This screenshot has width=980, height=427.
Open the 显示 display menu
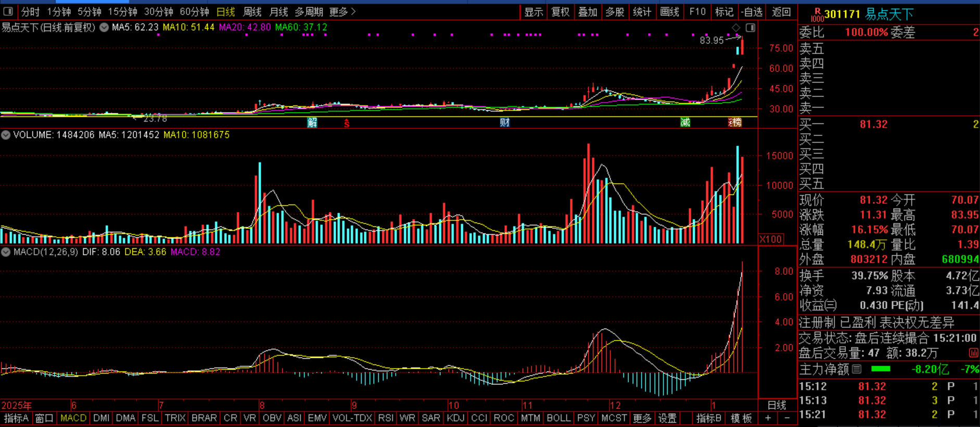click(533, 12)
